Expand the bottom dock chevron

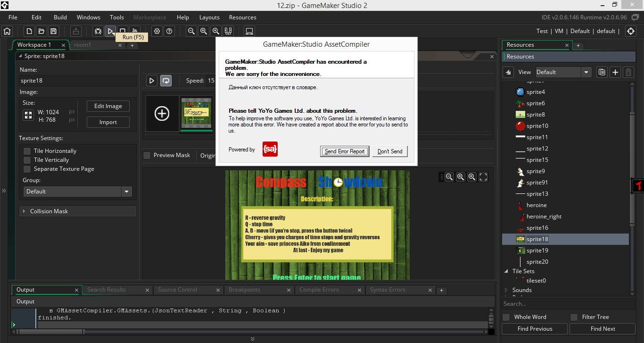click(253, 339)
